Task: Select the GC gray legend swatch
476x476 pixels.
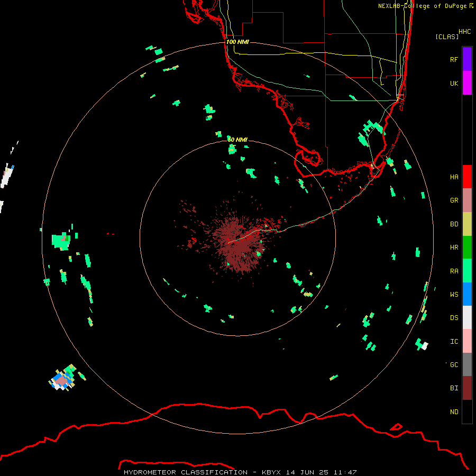Action: pos(467,364)
